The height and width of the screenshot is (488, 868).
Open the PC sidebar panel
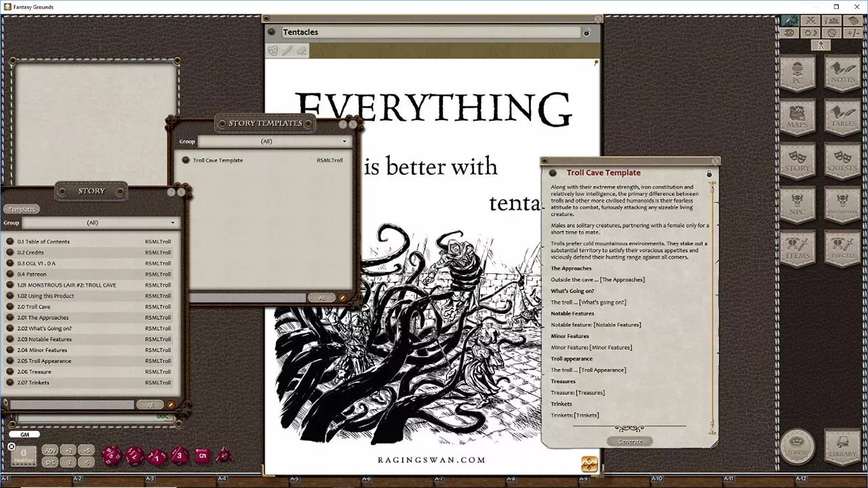797,74
